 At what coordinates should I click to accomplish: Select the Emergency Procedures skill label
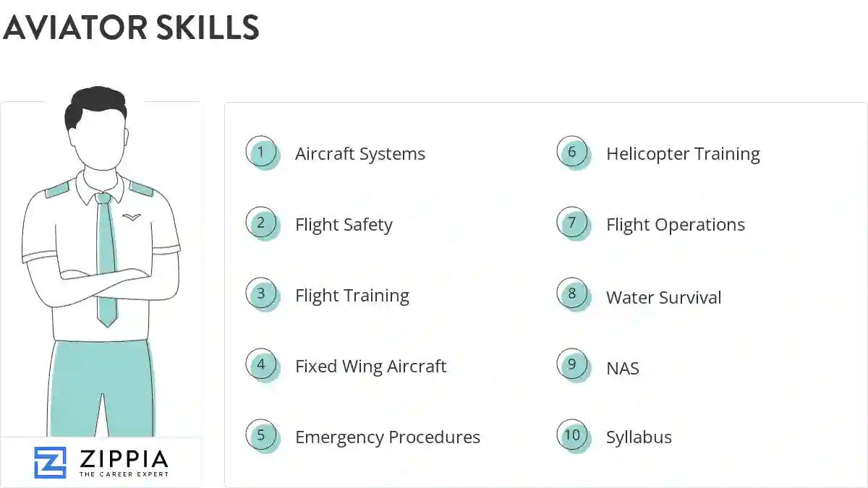pyautogui.click(x=388, y=437)
